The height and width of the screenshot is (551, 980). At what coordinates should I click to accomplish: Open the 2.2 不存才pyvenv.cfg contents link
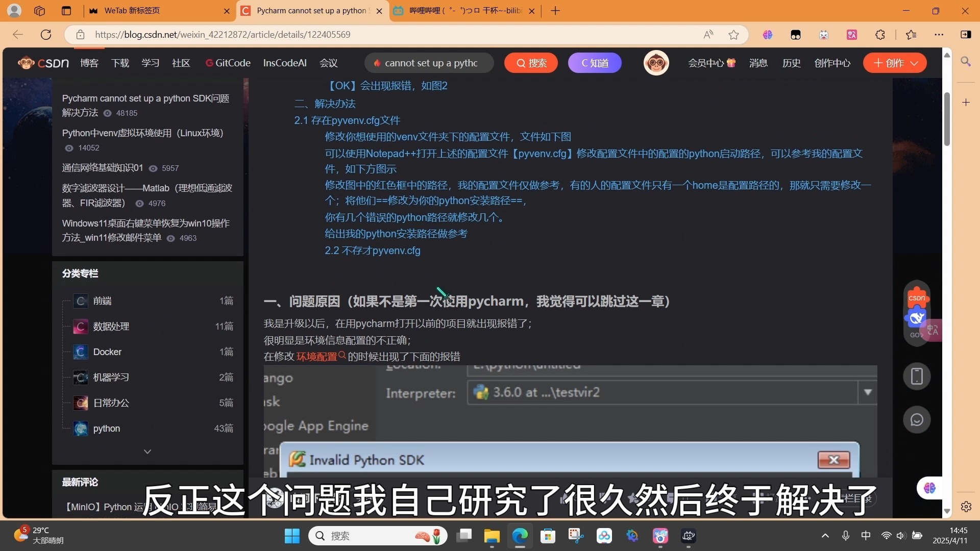(372, 251)
